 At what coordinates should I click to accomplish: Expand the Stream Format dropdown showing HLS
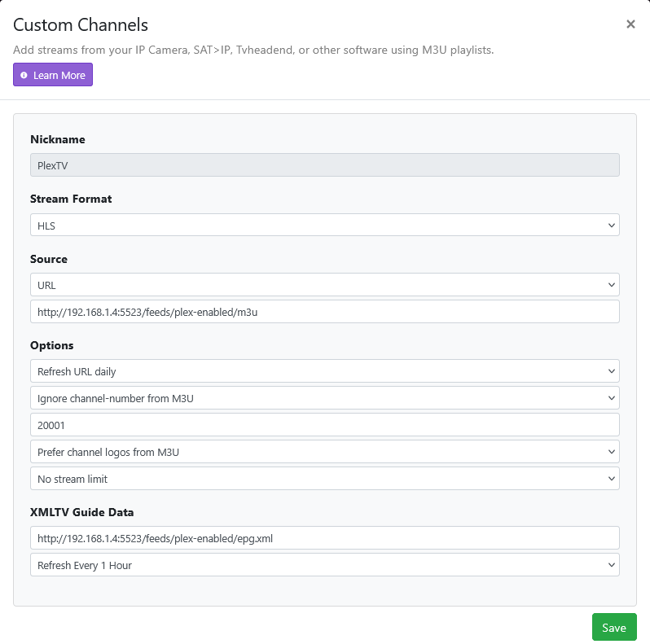(x=324, y=225)
